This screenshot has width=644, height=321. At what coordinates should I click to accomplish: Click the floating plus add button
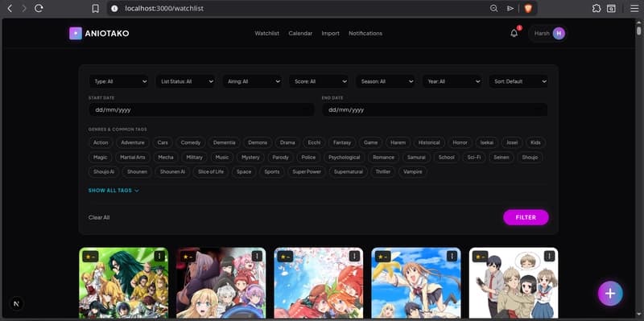(610, 294)
